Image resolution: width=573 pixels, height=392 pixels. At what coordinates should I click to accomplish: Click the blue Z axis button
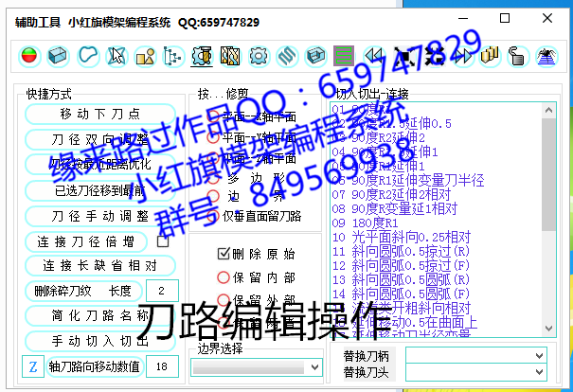point(33,366)
